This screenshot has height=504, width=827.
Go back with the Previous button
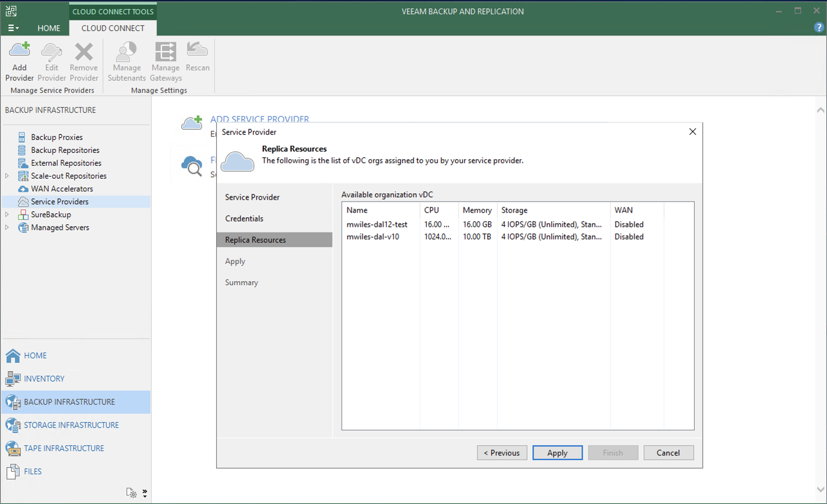(502, 453)
